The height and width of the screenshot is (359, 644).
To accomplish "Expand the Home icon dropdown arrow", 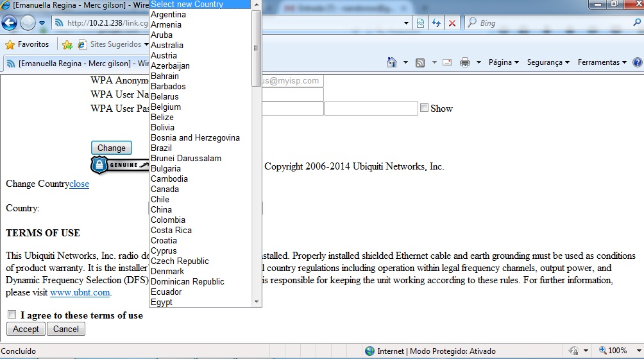I will (x=405, y=62).
